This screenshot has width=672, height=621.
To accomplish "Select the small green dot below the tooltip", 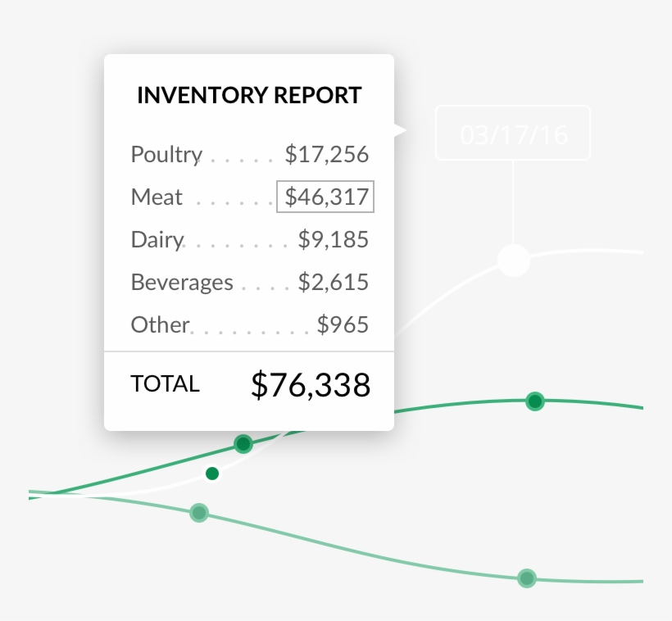I will pyautogui.click(x=211, y=474).
